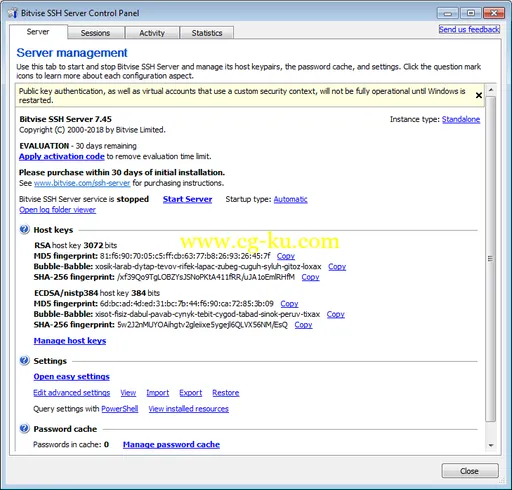512x490 pixels.
Task: Open the PowerShell query link
Action: [120, 409]
